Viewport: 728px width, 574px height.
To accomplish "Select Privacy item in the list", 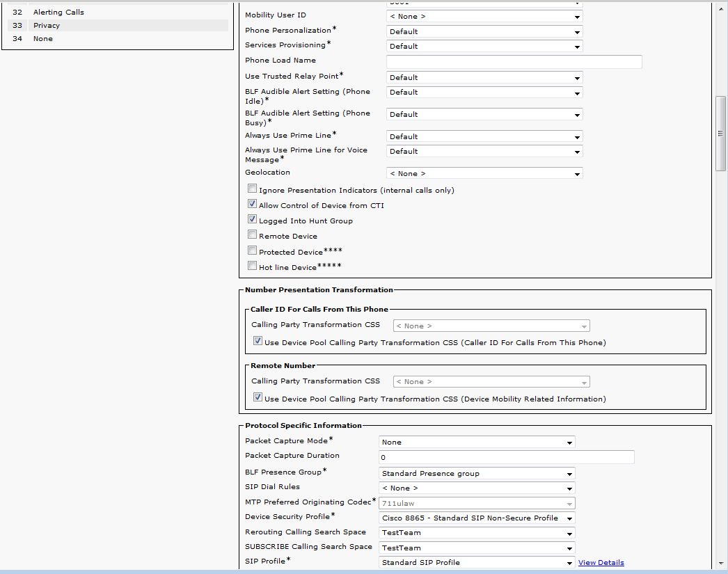I will tap(47, 26).
